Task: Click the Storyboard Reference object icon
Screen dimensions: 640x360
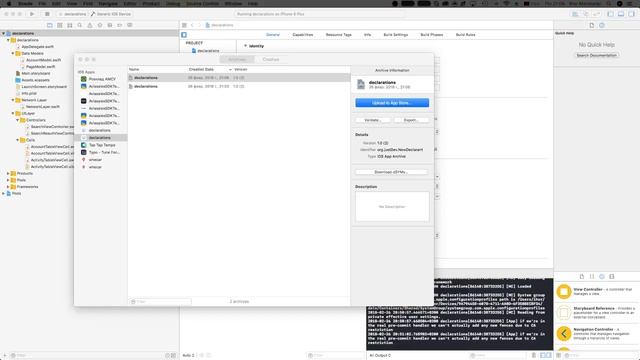Action: pos(564,313)
